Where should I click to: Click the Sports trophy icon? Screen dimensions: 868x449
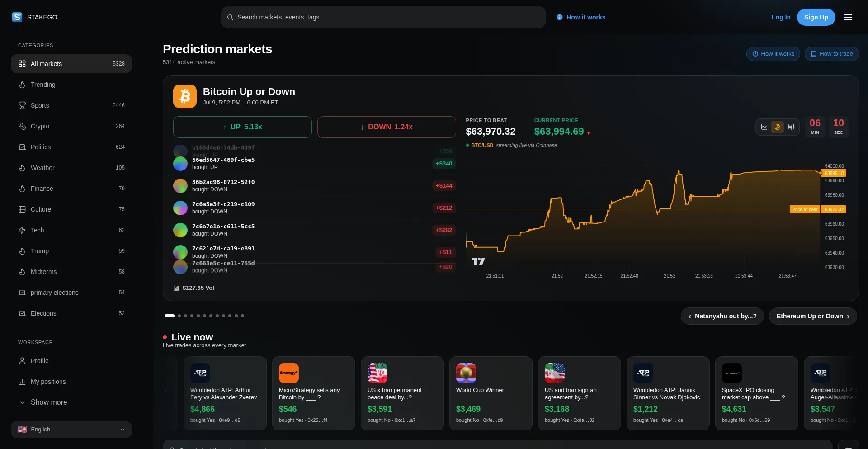[22, 105]
